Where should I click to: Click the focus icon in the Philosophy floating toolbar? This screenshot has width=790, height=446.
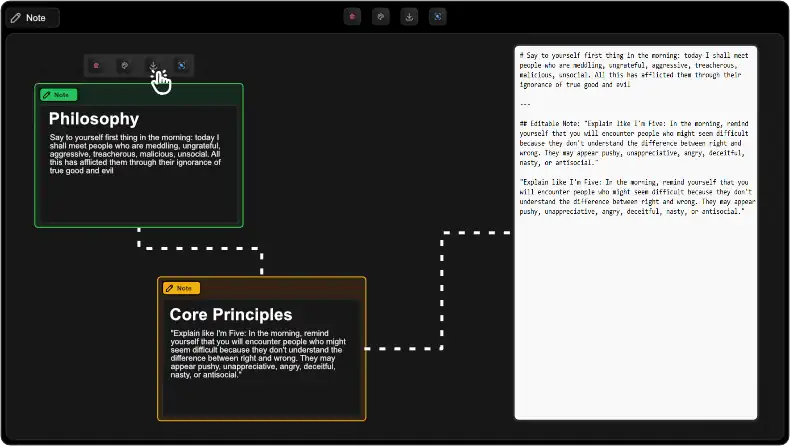click(182, 66)
